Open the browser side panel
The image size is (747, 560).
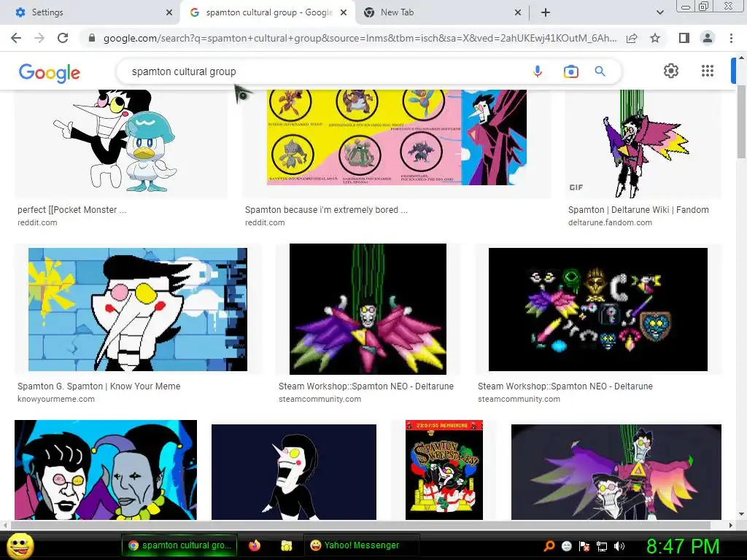[684, 38]
